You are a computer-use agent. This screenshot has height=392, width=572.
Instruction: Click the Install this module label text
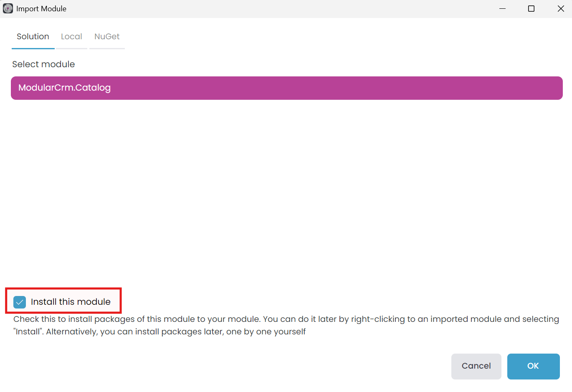click(x=71, y=301)
